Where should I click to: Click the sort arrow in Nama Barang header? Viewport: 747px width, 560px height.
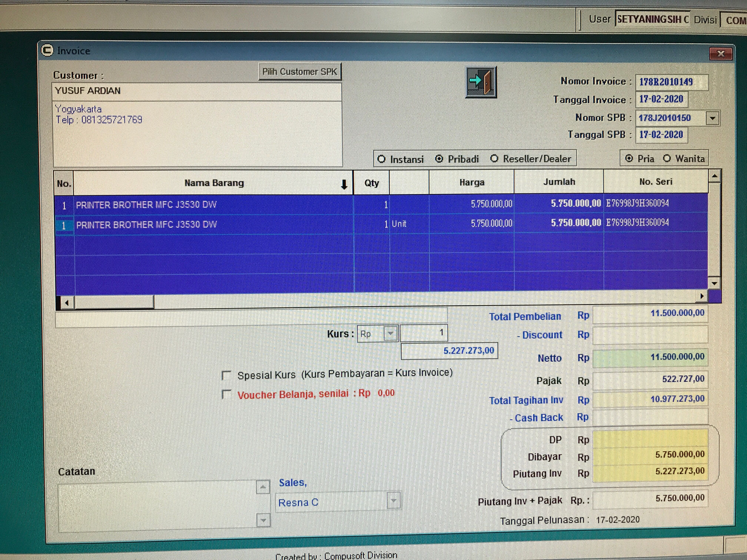(344, 184)
